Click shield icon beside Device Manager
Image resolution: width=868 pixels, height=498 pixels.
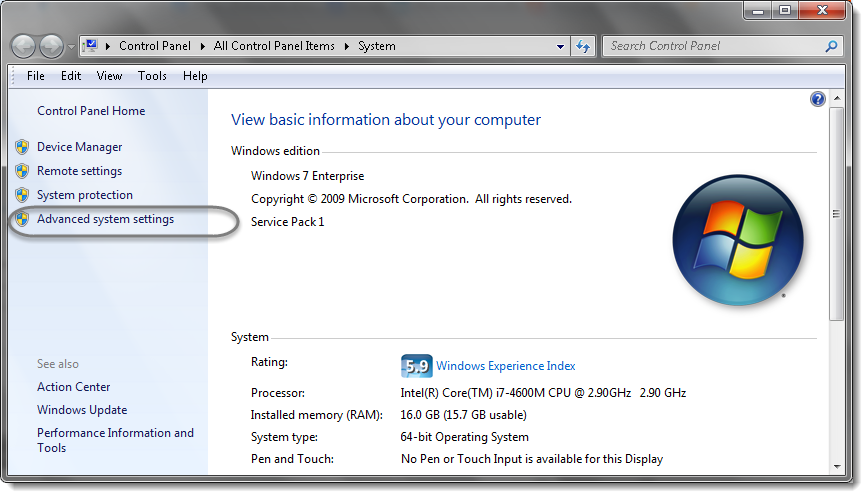click(22, 147)
